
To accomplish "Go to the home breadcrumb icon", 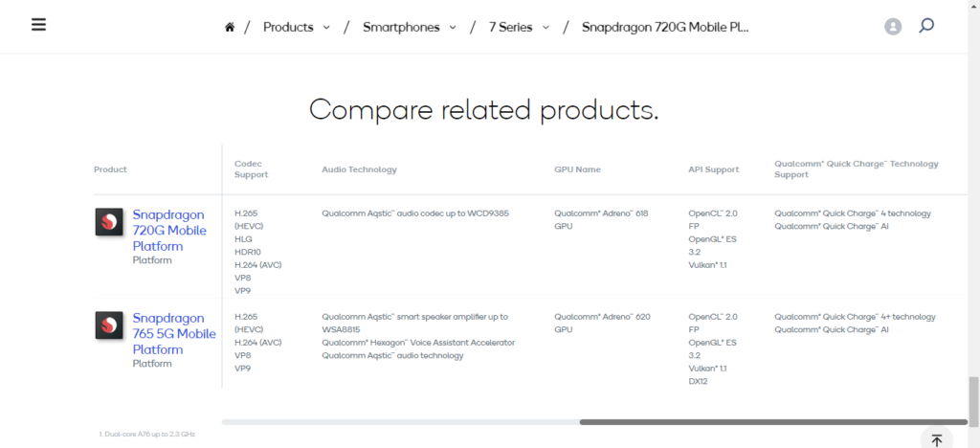I will tap(230, 28).
